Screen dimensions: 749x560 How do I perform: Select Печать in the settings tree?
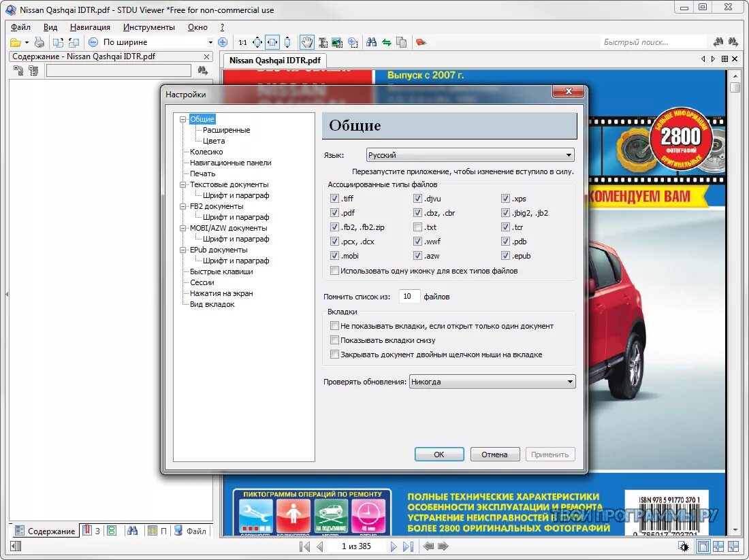point(202,174)
